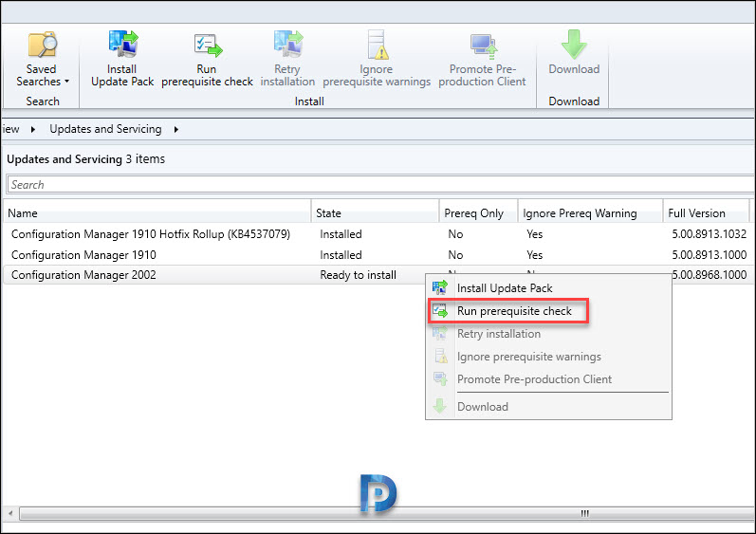
Task: Click Prereq Only No in Hotfix Rollup row
Action: pos(455,234)
